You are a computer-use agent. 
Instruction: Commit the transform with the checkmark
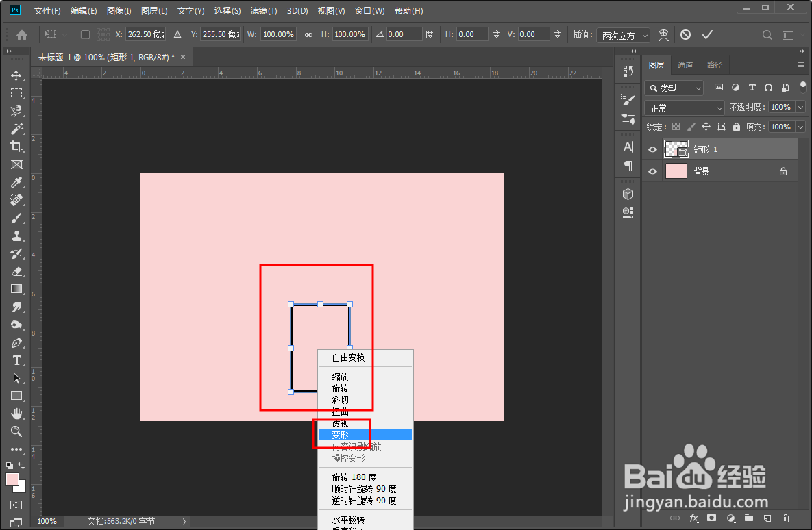707,35
